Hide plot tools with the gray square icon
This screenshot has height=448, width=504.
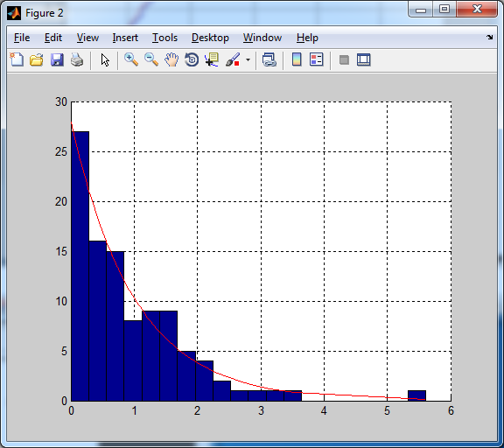click(x=344, y=59)
